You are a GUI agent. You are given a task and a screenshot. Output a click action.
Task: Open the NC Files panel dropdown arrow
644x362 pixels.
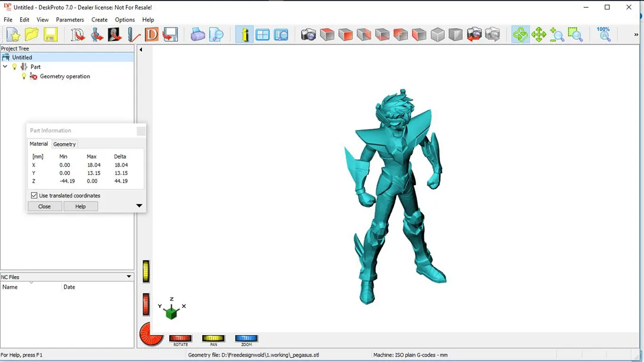[x=129, y=277]
